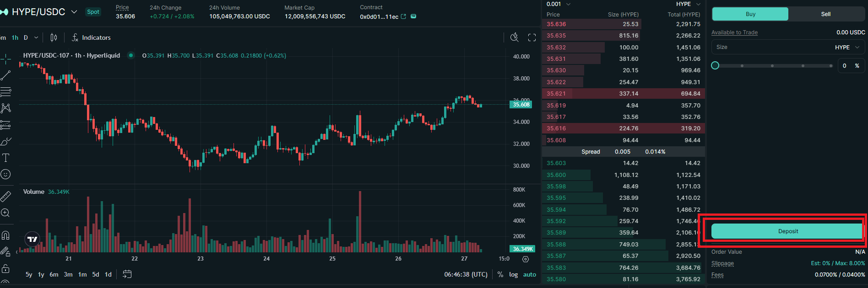The width and height of the screenshot is (868, 288).
Task: Open 0.001 price grouping dropdown
Action: 559,4
